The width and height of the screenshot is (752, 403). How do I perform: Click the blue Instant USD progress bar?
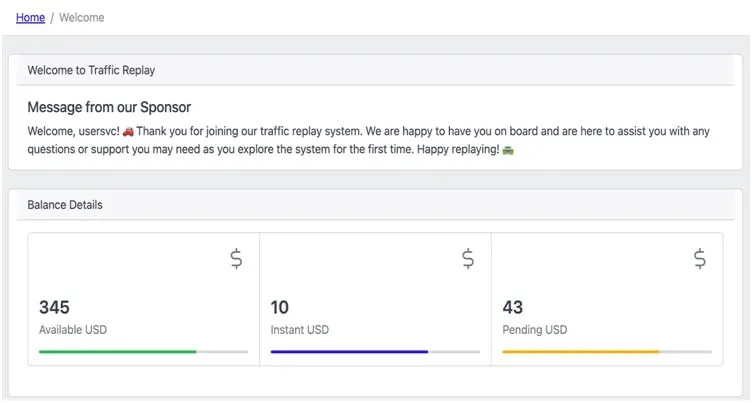point(349,352)
